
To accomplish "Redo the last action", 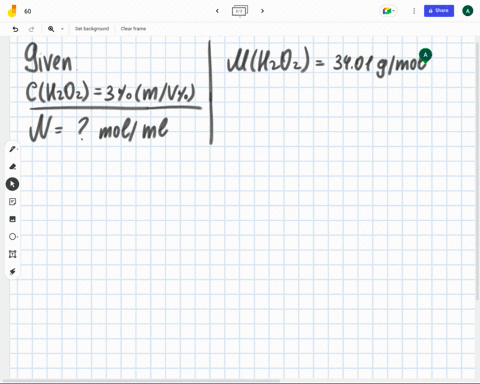I will [x=31, y=29].
